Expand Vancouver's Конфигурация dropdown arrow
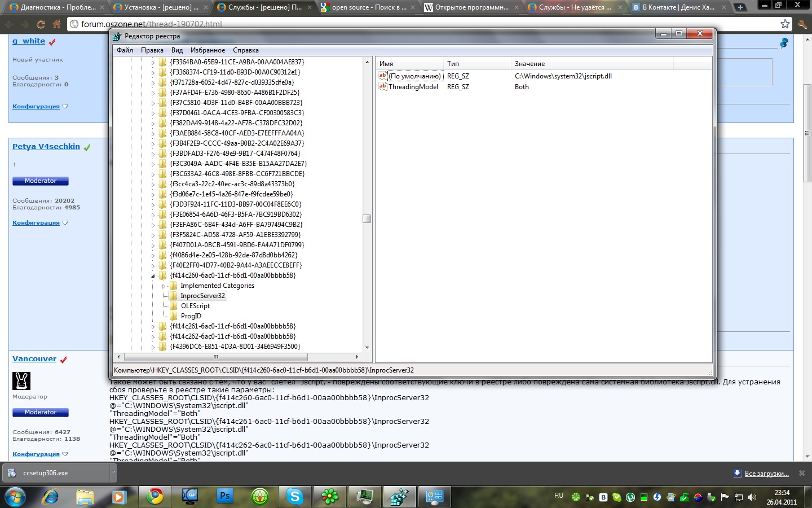Viewport: 812px width, 508px height. pyautogui.click(x=65, y=454)
